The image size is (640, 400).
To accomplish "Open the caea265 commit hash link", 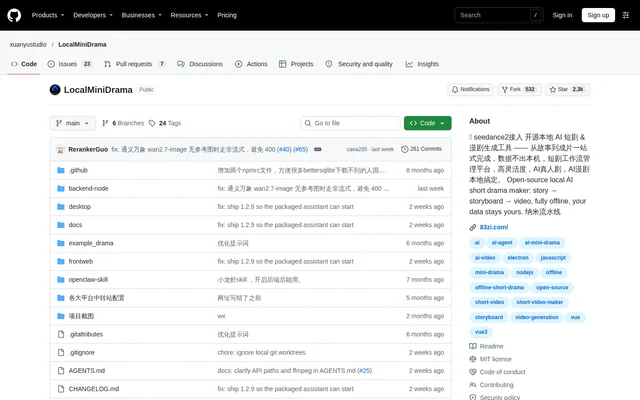I will [x=357, y=149].
